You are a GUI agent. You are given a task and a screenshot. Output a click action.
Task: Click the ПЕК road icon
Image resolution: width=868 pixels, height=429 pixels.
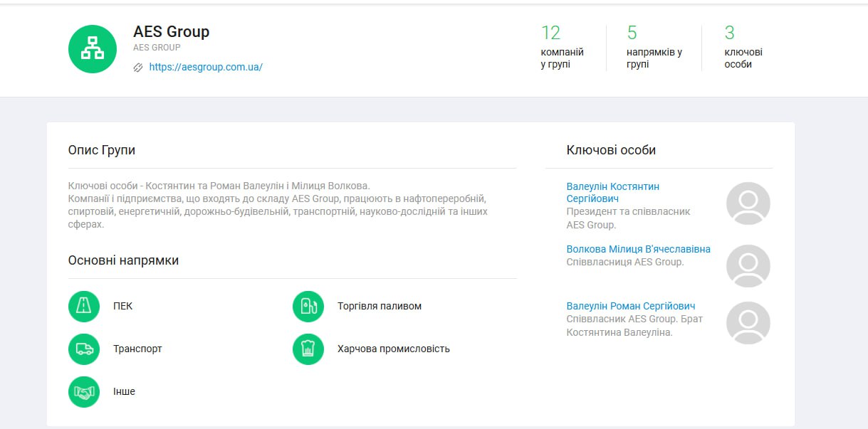[84, 307]
